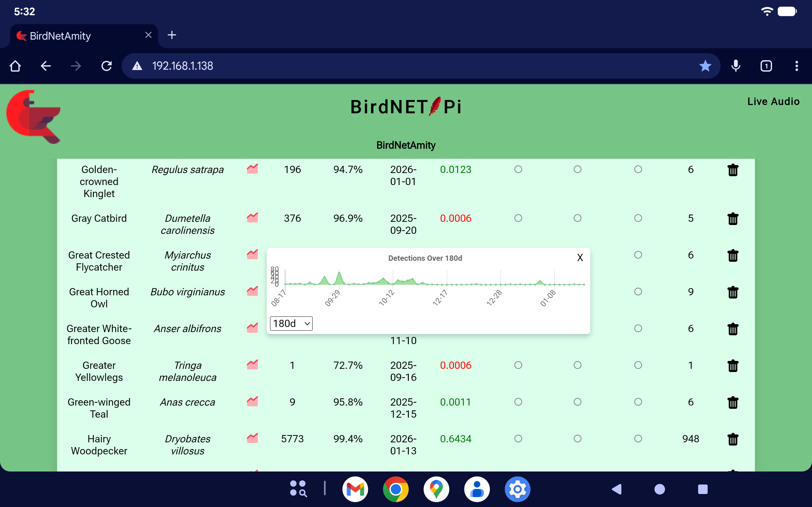The image size is (812, 507).
Task: Open chart for Golden-crowned Kinglet
Action: 252,169
